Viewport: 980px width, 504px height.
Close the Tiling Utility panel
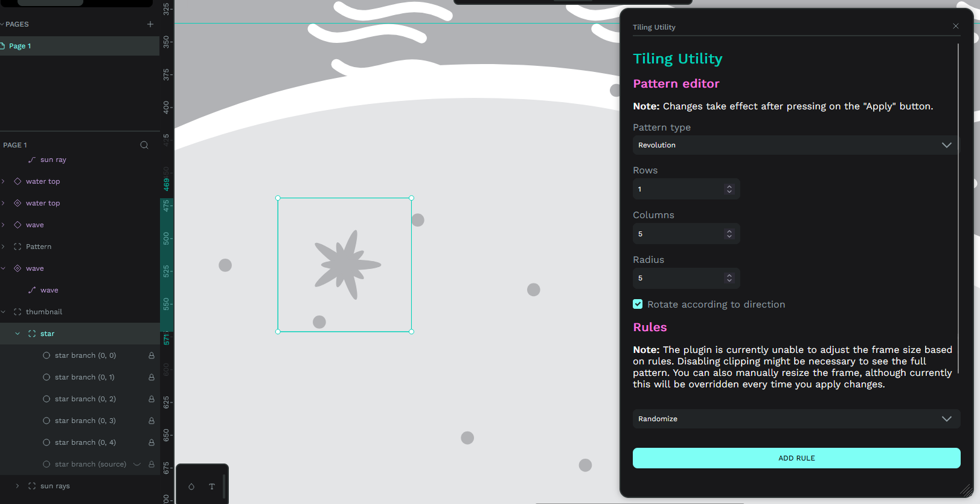[956, 26]
